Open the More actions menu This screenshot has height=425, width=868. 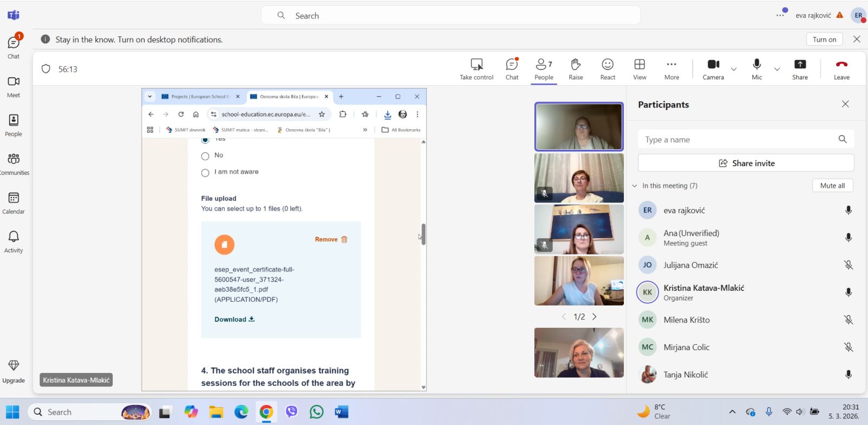[672, 65]
